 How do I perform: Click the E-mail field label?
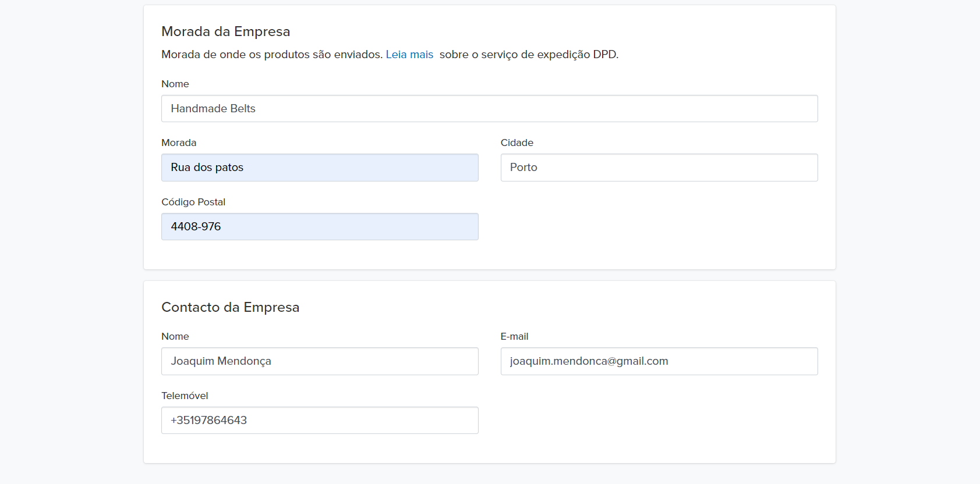514,336
